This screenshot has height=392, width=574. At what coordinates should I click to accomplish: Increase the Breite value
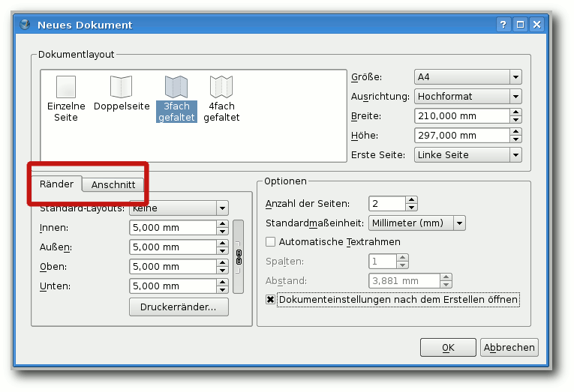pos(515,112)
